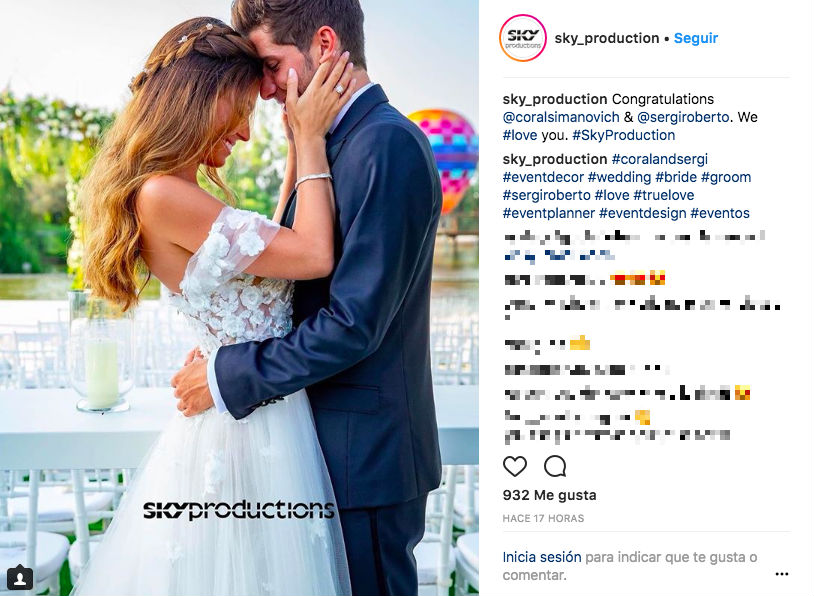Open the #wedding hashtag
The image size is (814, 596).
tap(619, 178)
